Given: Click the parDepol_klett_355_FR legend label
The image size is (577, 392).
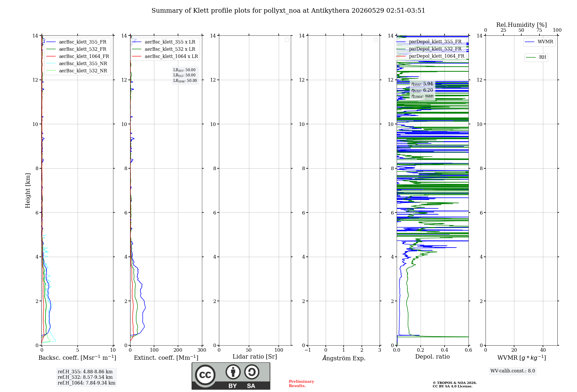Looking at the screenshot, I should [435, 42].
